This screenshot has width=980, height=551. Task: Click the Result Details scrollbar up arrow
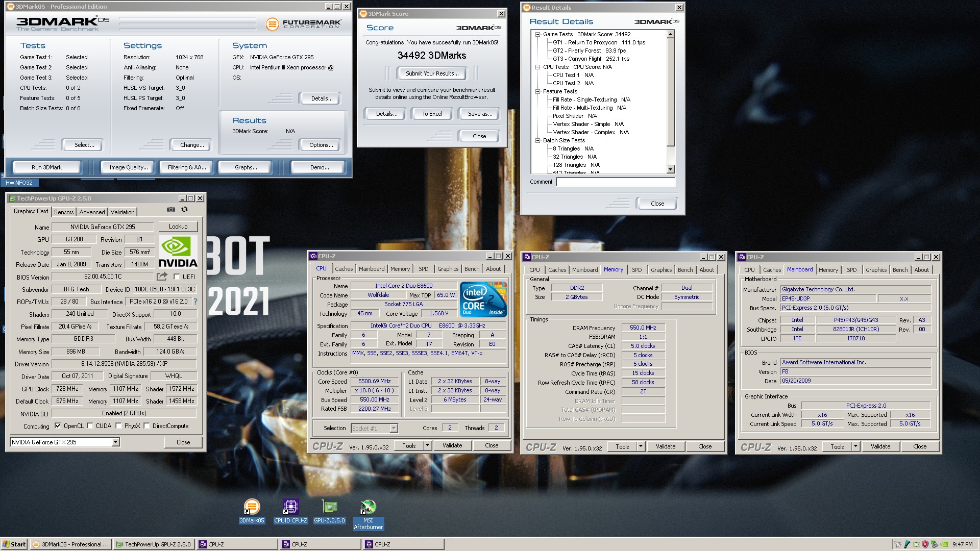[x=671, y=34]
